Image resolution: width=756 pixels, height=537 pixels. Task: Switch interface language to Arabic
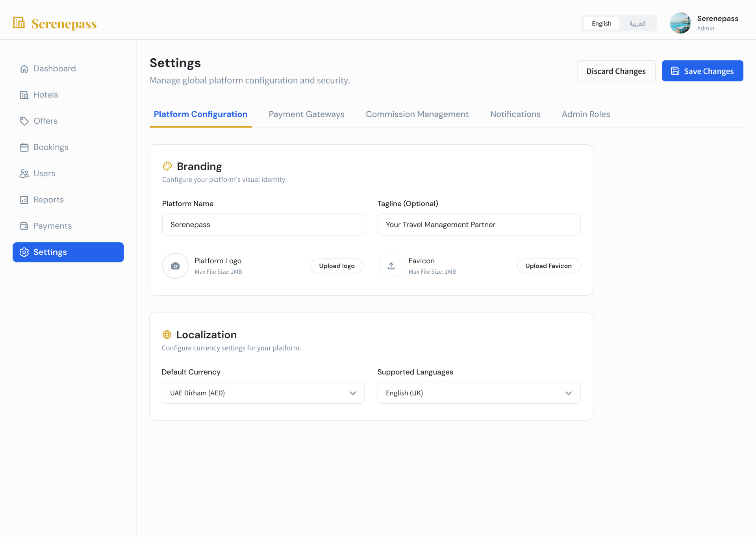(637, 23)
